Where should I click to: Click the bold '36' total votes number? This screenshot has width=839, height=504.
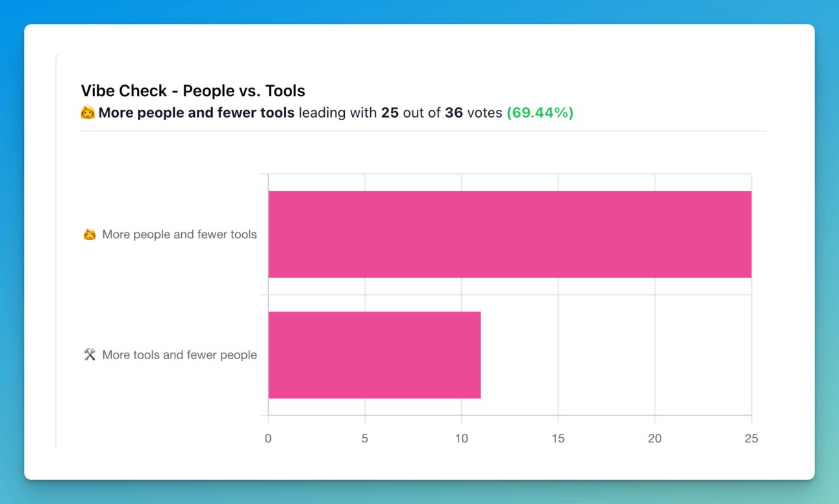(x=453, y=113)
